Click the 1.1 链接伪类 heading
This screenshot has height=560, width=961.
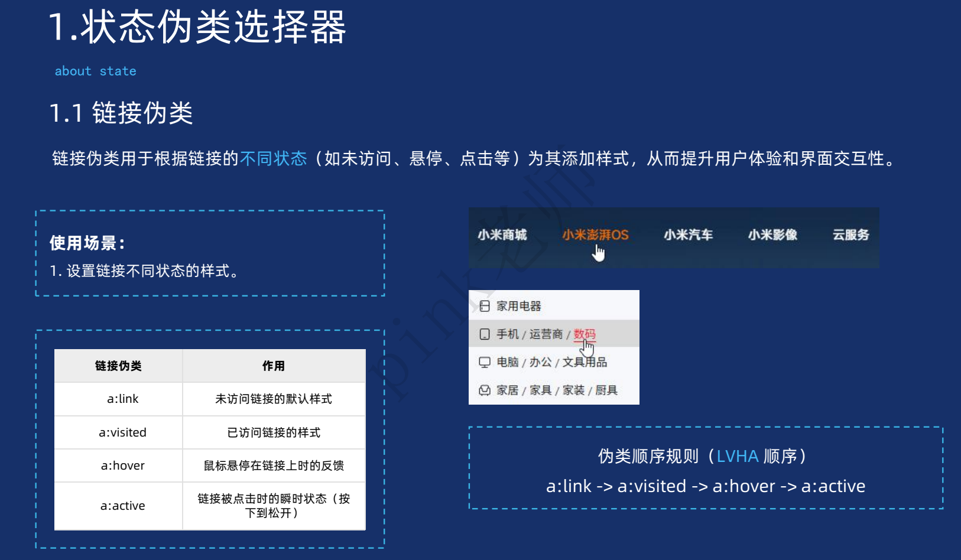(121, 113)
